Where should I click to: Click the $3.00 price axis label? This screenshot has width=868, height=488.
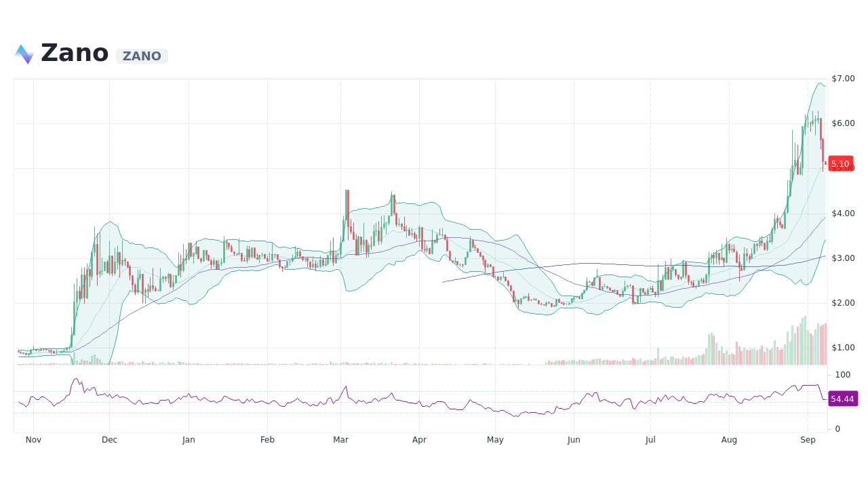(843, 258)
